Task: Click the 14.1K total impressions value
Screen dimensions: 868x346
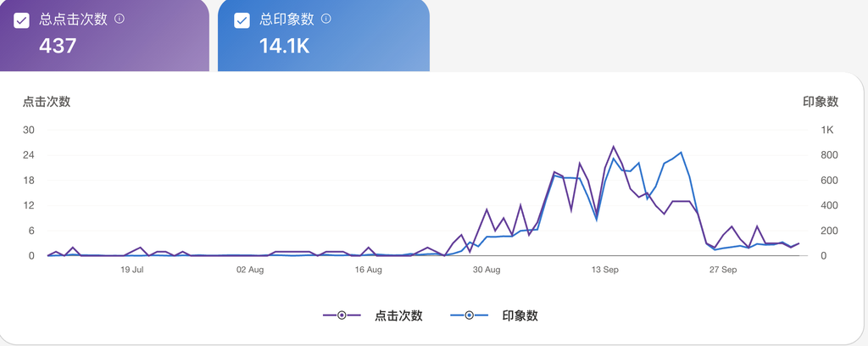Action: pos(285,46)
